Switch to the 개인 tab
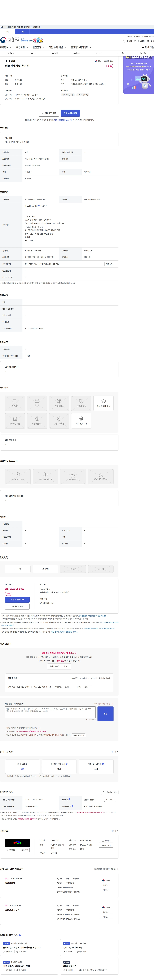 7,32
